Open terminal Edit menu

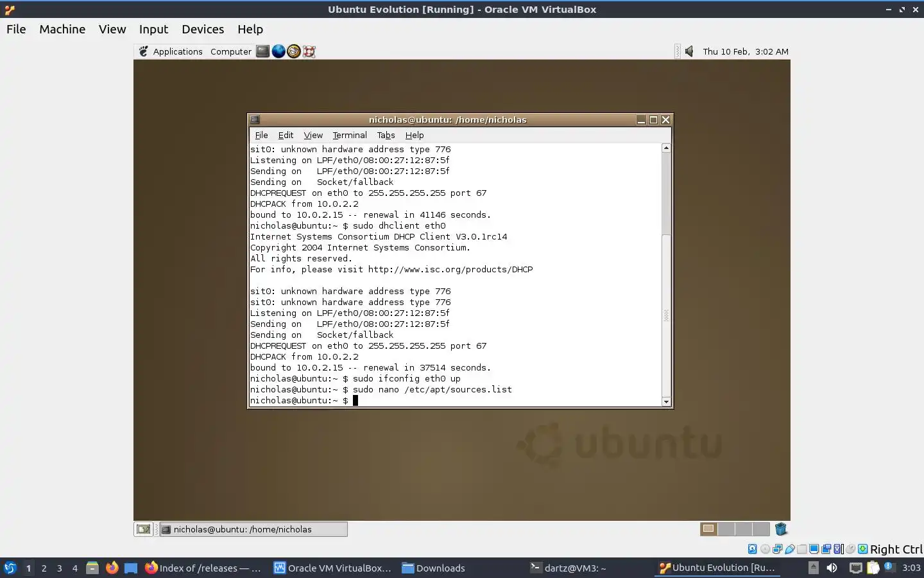(286, 135)
